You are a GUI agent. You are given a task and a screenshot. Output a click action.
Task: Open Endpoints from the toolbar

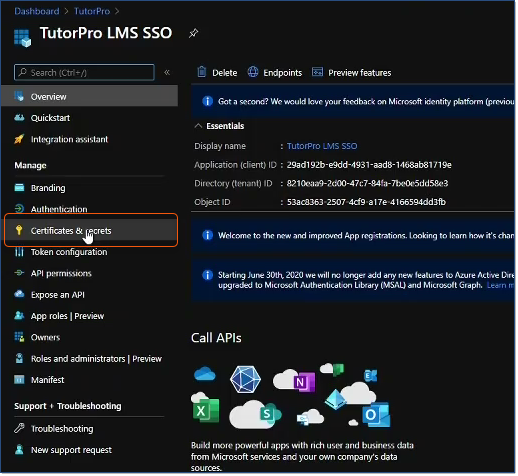tap(283, 73)
